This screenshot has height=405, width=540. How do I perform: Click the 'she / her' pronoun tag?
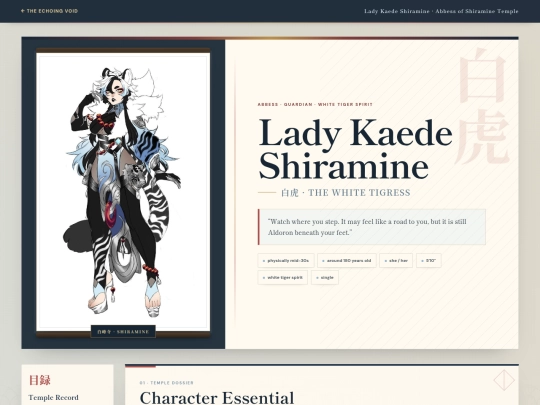[x=396, y=261]
